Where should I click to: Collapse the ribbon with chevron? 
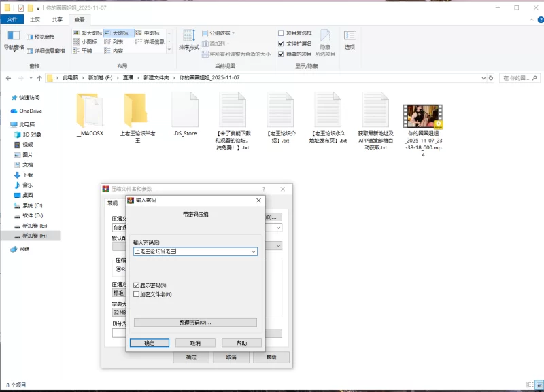pos(532,20)
